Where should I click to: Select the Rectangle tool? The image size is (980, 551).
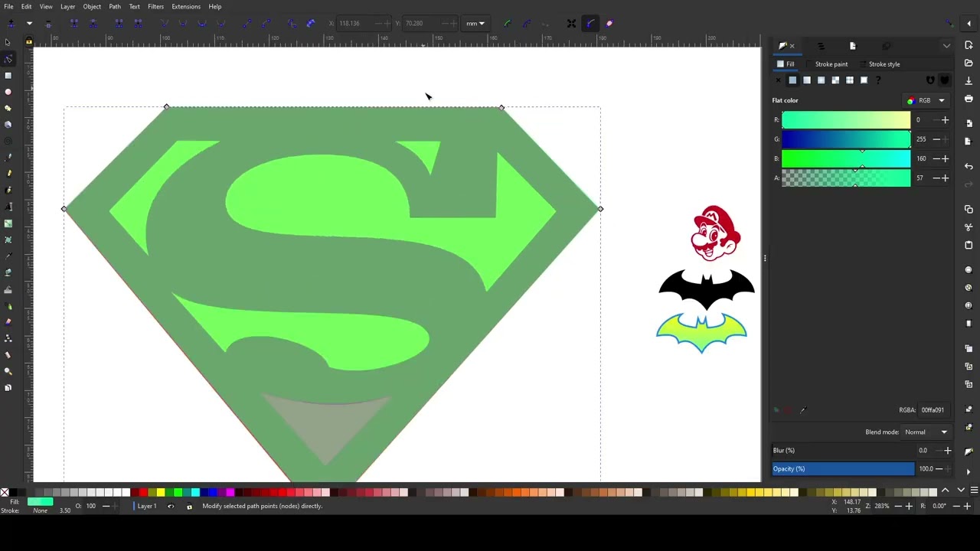(x=8, y=75)
